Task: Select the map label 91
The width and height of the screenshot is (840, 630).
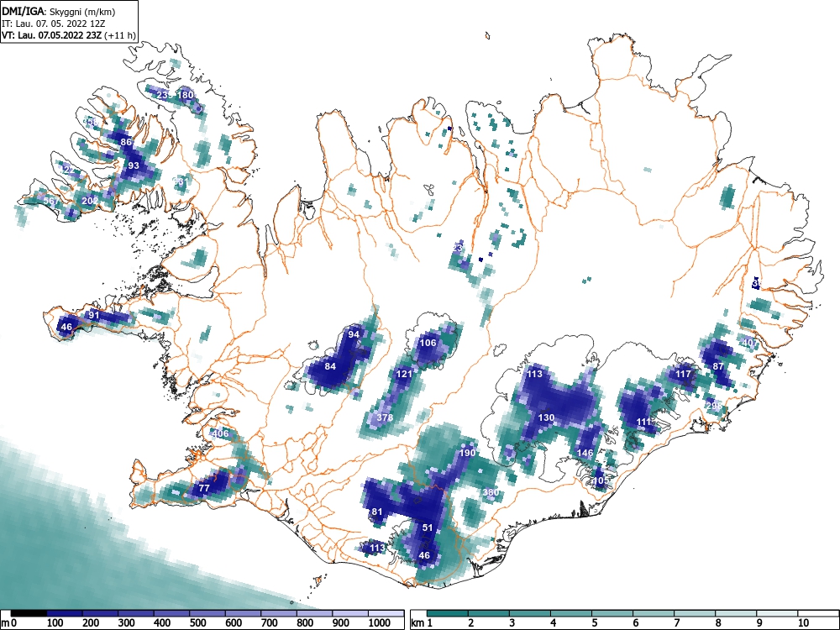Action: click(94, 314)
